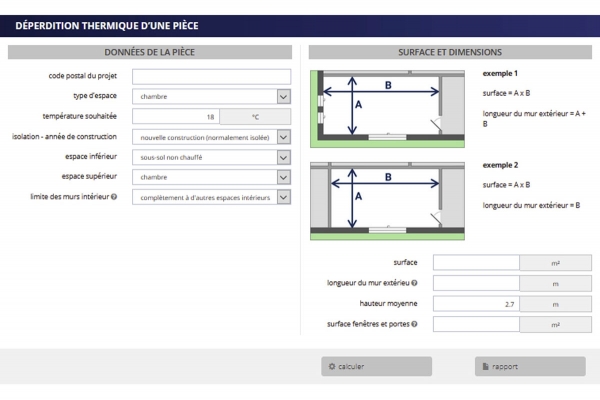The height and width of the screenshot is (400, 600).
Task: Click the 'complètement à d'autres espaces intérieurs' combo box
Action: coord(211,198)
